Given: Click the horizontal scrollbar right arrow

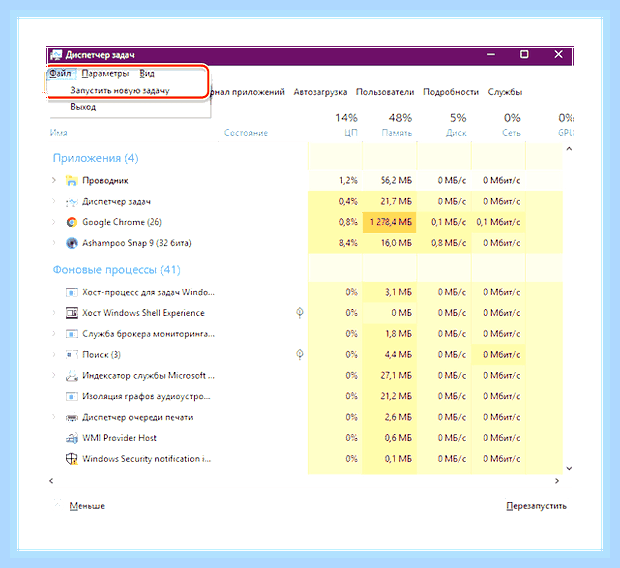Looking at the screenshot, I should tap(557, 481).
